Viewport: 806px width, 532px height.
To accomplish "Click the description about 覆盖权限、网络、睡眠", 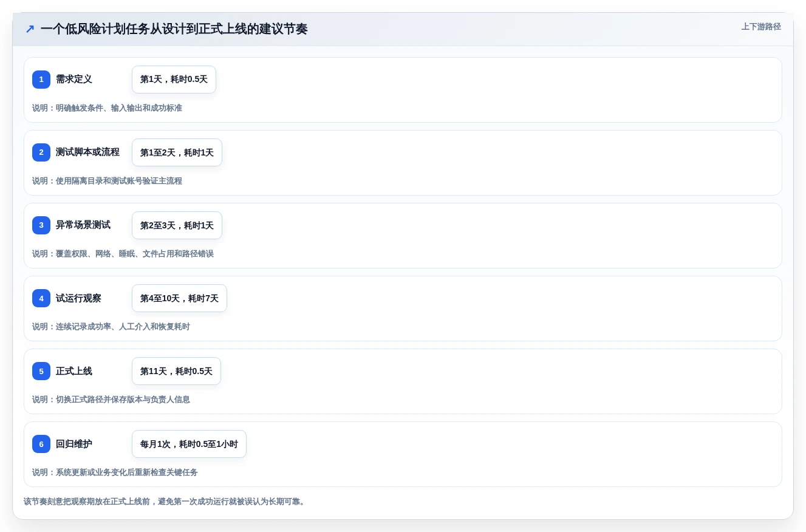I will pos(123,254).
